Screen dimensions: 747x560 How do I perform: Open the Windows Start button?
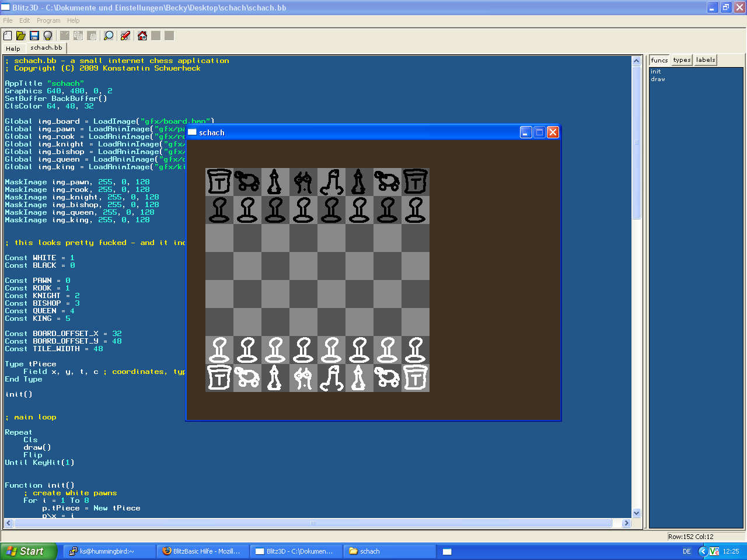pos(28,551)
